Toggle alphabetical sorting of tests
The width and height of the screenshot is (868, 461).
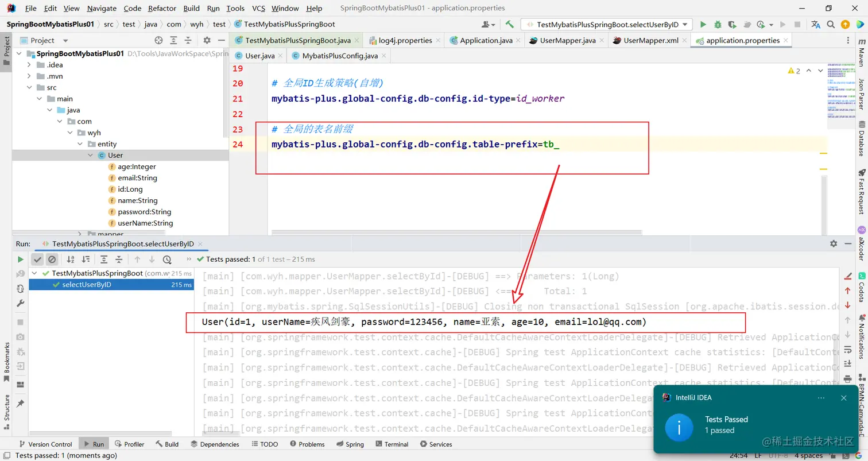(x=71, y=259)
